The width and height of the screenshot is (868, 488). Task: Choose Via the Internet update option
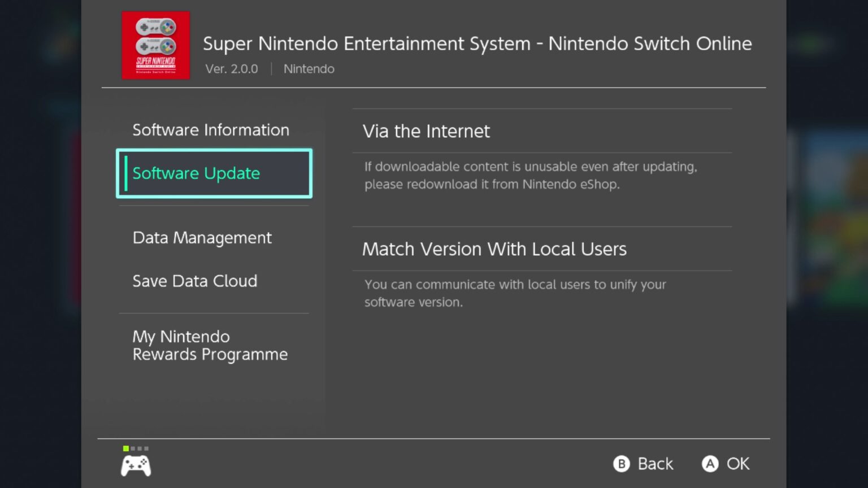pyautogui.click(x=426, y=131)
